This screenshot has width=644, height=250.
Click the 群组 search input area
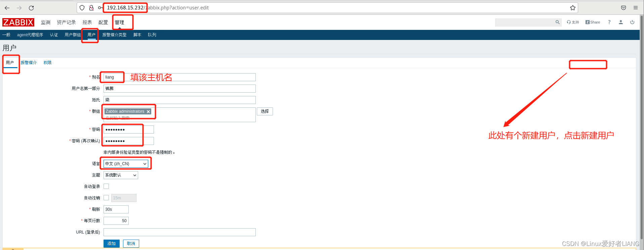point(179,115)
